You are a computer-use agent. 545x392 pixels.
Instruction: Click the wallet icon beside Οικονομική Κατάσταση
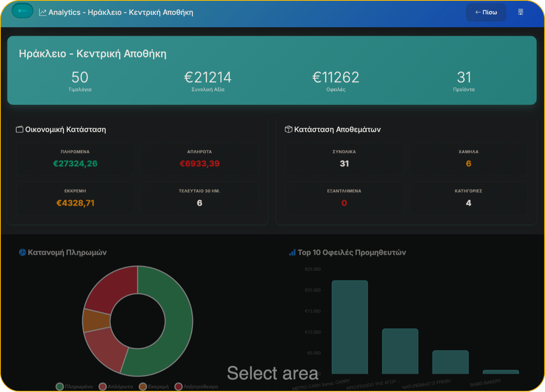(19, 129)
